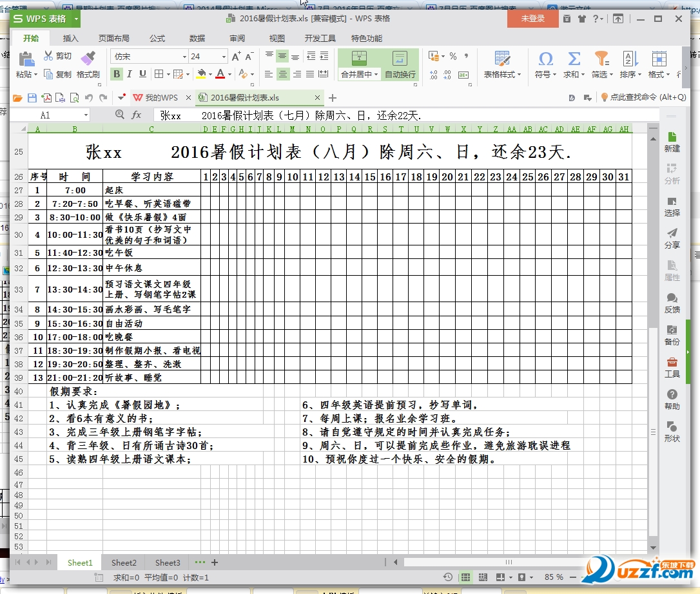Open the 公式 (Formulas) ribbon tab
The height and width of the screenshot is (594, 700).
point(157,39)
